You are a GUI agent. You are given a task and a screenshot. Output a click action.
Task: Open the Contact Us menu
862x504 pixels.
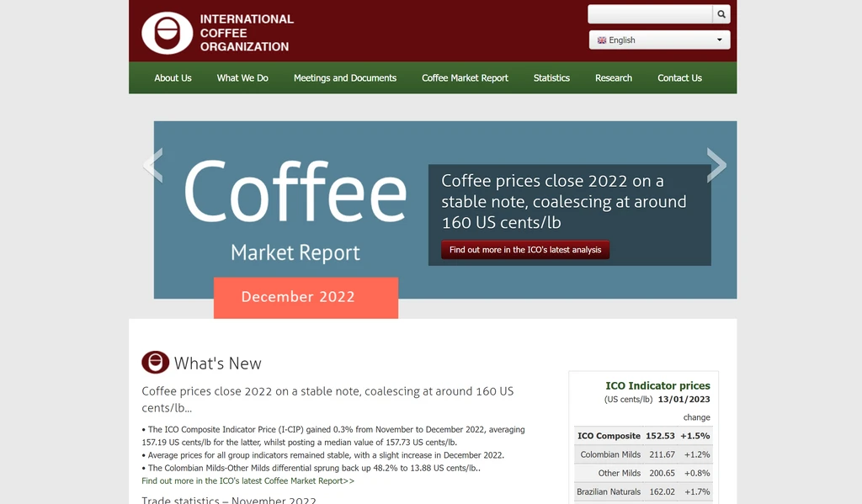click(x=679, y=78)
